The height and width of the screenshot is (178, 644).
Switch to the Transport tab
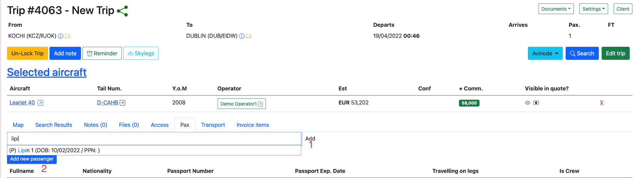[213, 125]
